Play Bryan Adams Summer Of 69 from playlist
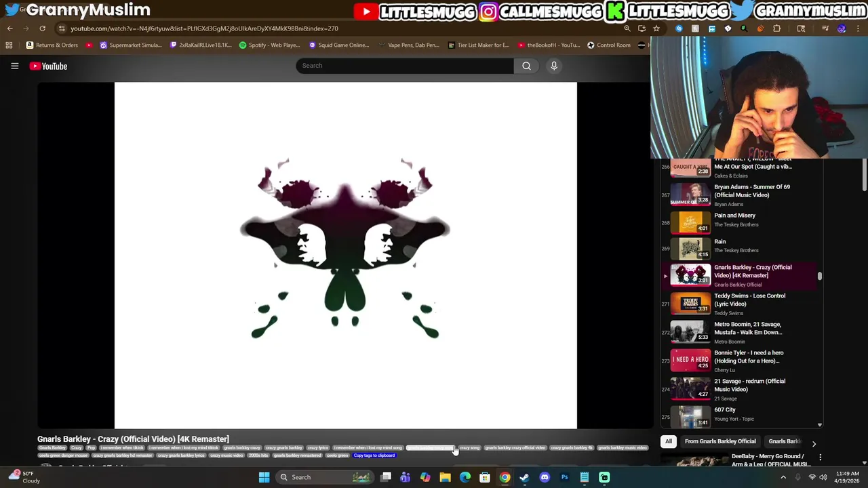The height and width of the screenshot is (488, 868). pyautogui.click(x=739, y=195)
